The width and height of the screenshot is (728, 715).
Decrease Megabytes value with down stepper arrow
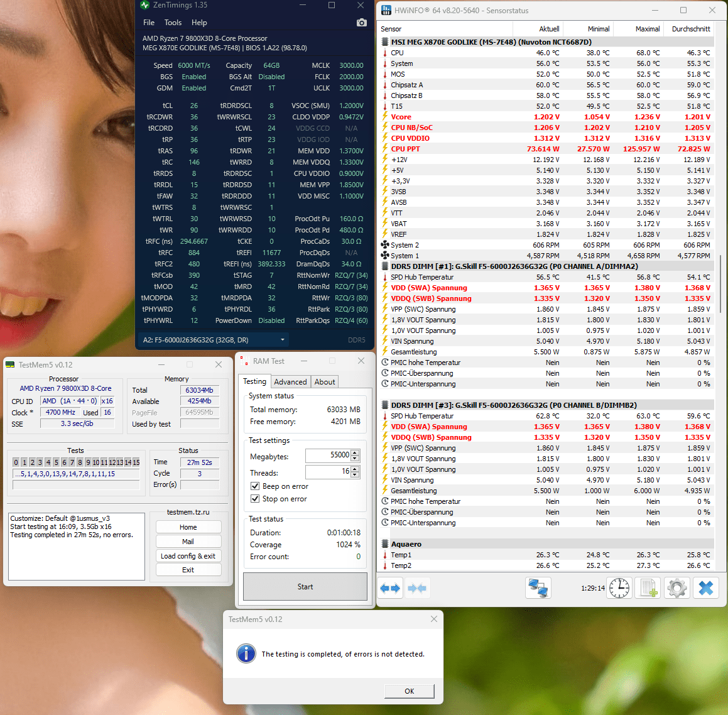(355, 458)
